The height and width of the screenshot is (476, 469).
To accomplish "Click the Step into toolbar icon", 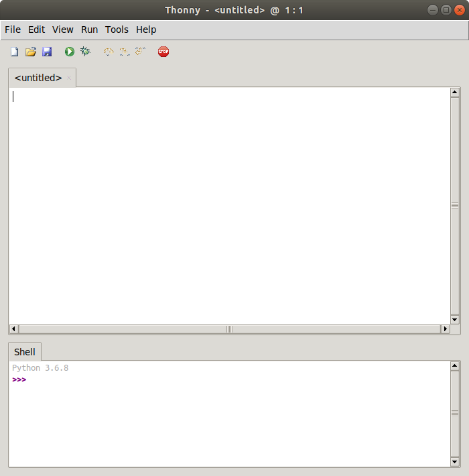I will coord(125,52).
